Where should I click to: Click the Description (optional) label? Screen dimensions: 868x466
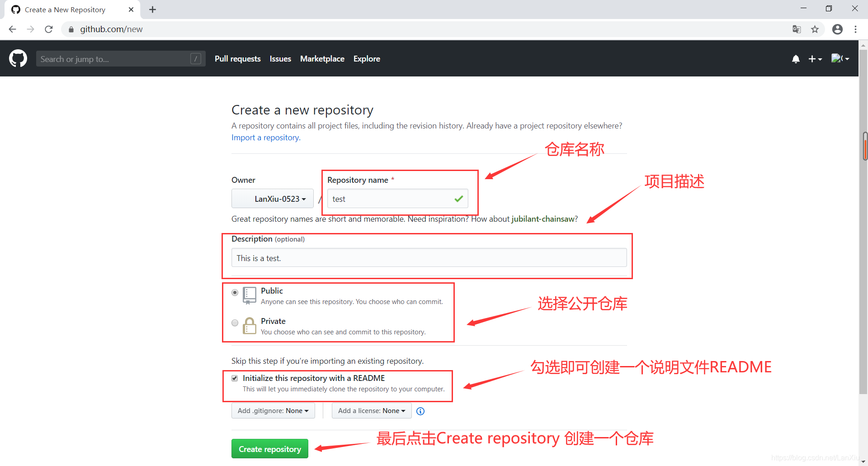point(268,239)
